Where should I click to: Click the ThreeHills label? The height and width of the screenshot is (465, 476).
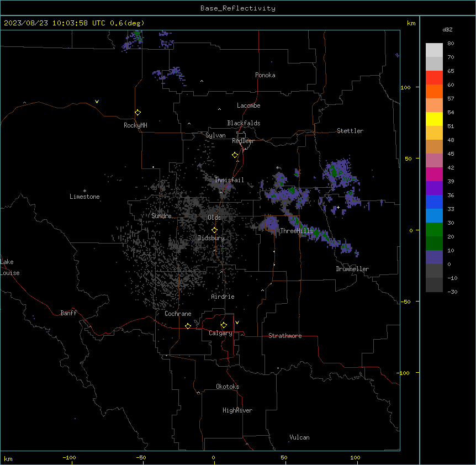pos(297,231)
